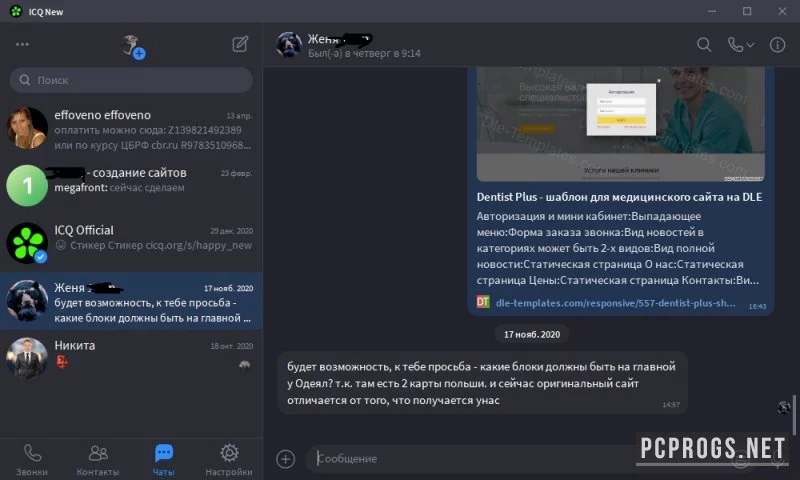
Task: Click the sticker emoji icon in ICQ Official preview
Action: pyautogui.click(x=60, y=245)
